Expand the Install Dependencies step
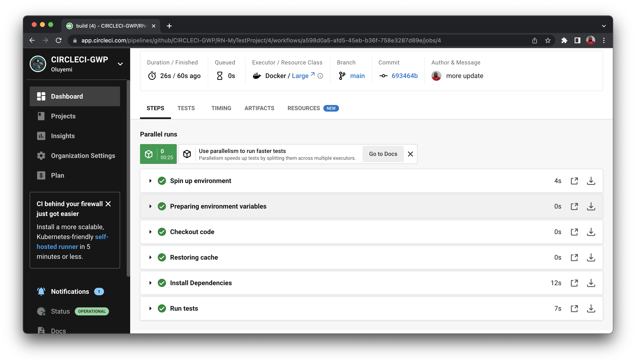Image resolution: width=636 pixels, height=364 pixels. pyautogui.click(x=150, y=283)
